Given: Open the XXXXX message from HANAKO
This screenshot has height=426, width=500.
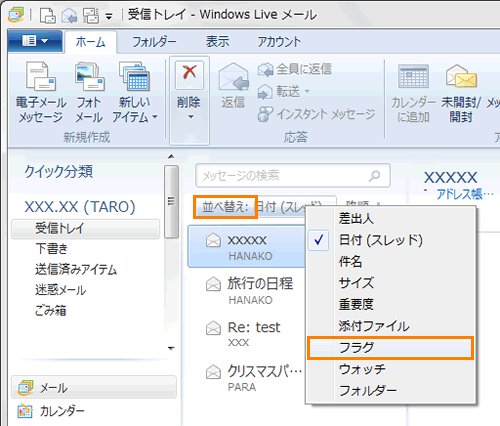Looking at the screenshot, I should coord(247,247).
